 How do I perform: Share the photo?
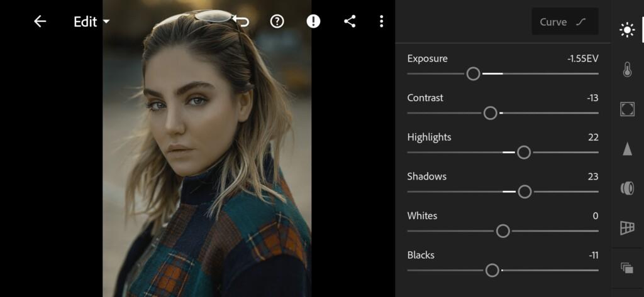point(350,21)
